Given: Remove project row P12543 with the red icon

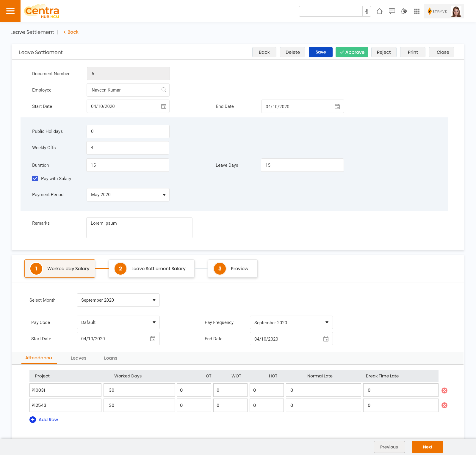Looking at the screenshot, I should point(444,405).
